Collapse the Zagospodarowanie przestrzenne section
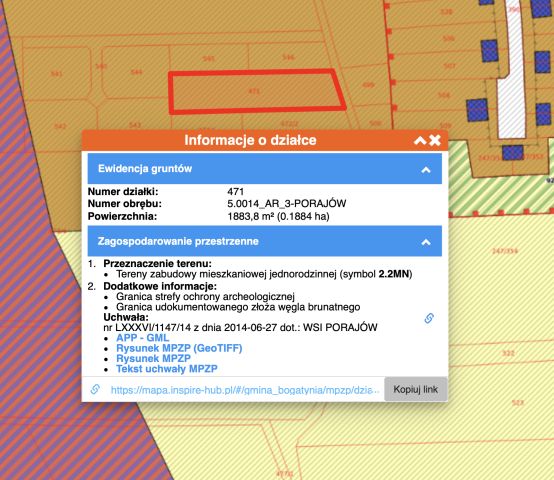Image resolution: width=554 pixels, height=480 pixels. [426, 242]
